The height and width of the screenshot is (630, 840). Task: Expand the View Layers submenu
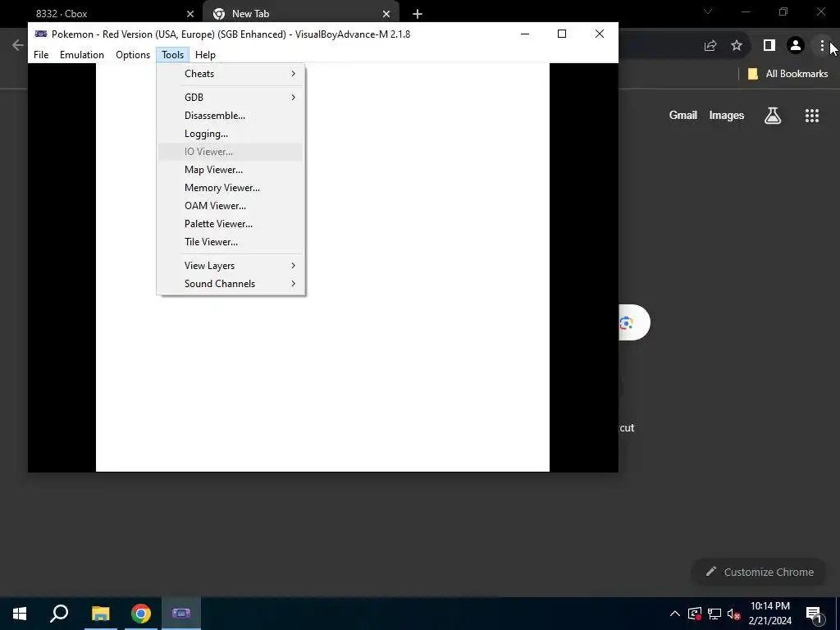[231, 266]
